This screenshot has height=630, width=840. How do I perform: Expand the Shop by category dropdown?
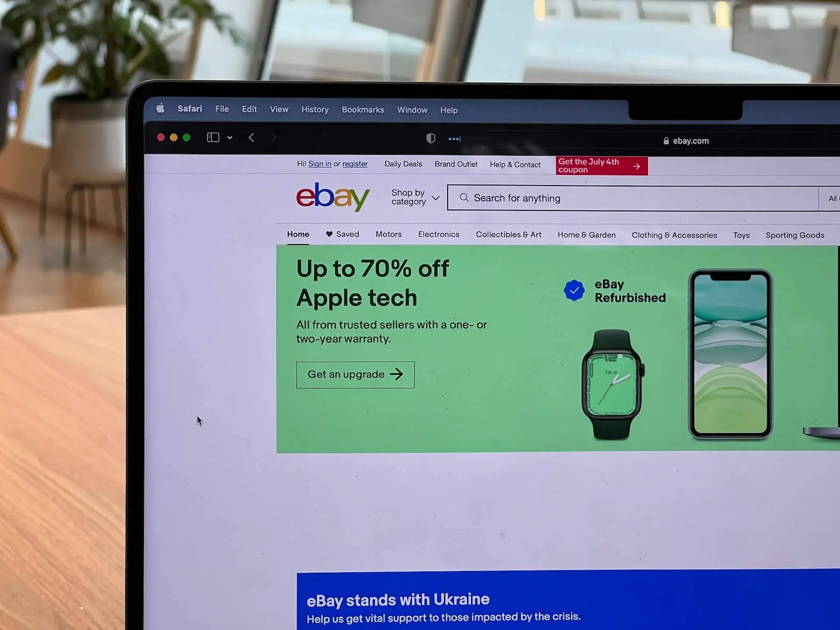tap(413, 197)
